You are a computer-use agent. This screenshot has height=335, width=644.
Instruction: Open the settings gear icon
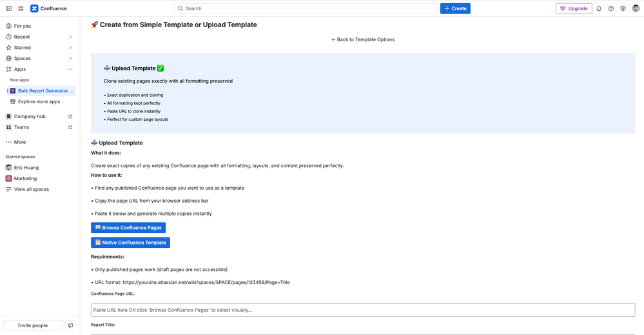pyautogui.click(x=623, y=8)
